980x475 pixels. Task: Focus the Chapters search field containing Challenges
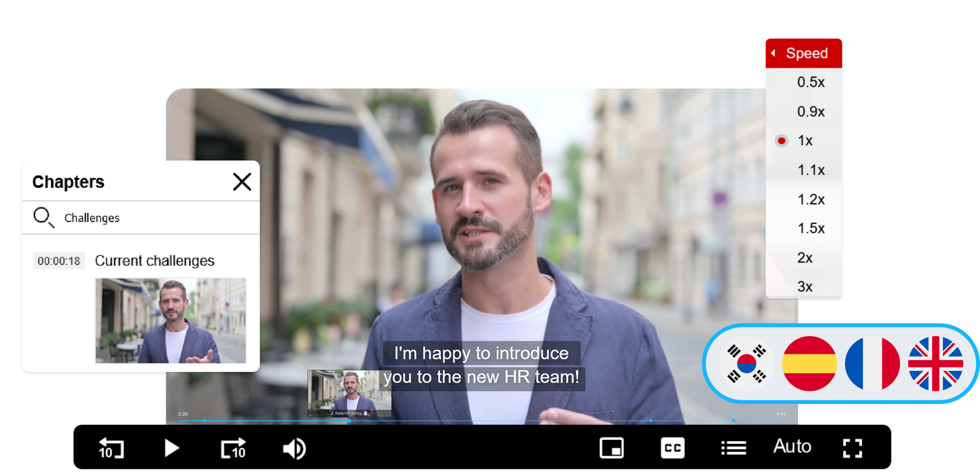[x=141, y=217]
